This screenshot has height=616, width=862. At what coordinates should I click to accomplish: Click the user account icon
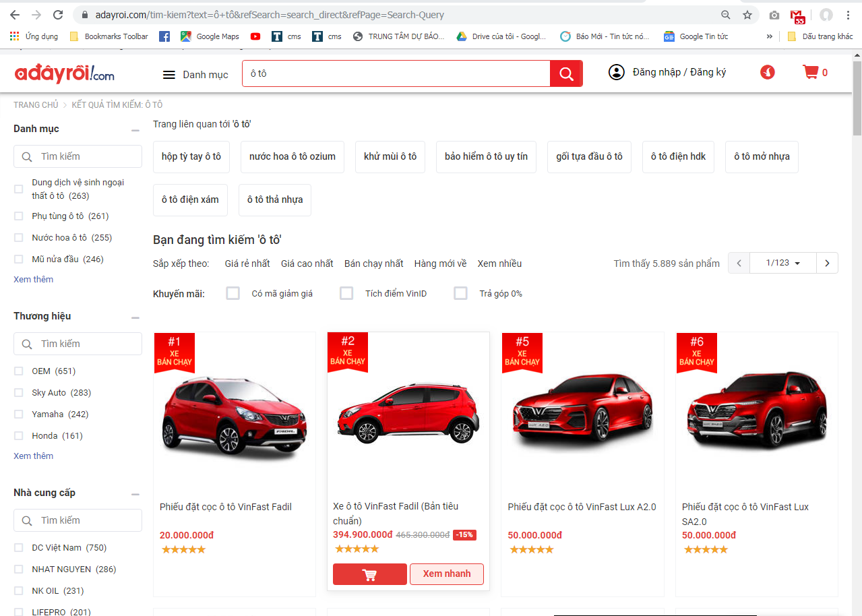coord(616,72)
